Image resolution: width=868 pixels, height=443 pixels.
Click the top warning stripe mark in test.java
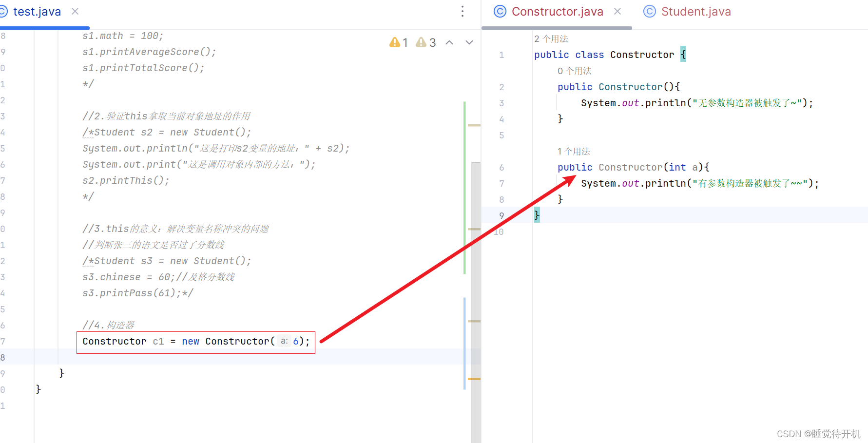click(474, 125)
